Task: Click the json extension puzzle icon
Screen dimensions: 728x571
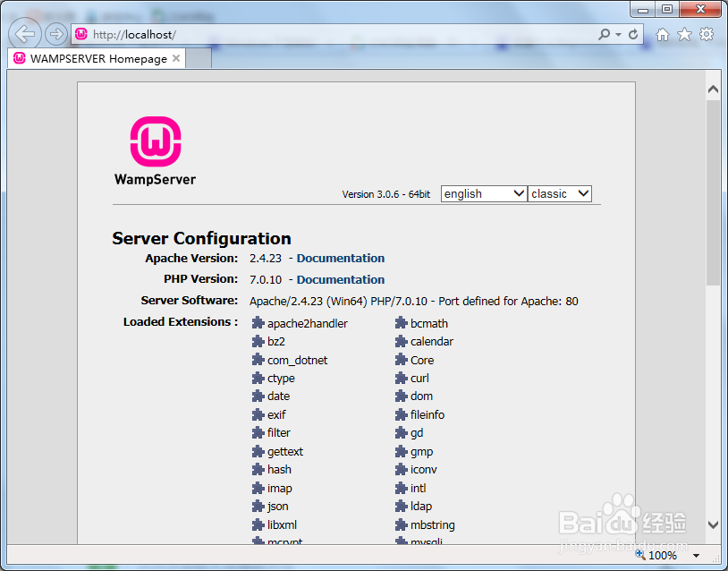Action: click(x=258, y=507)
